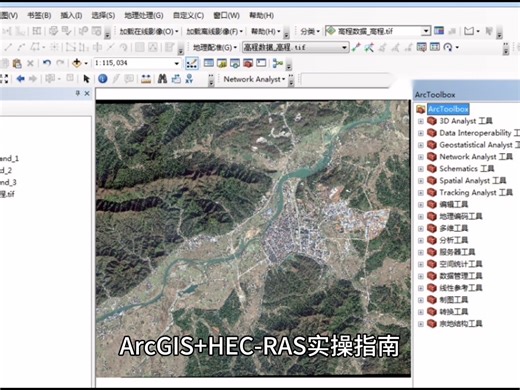
Task: Open the 书签(B) menu
Action: click(39, 15)
